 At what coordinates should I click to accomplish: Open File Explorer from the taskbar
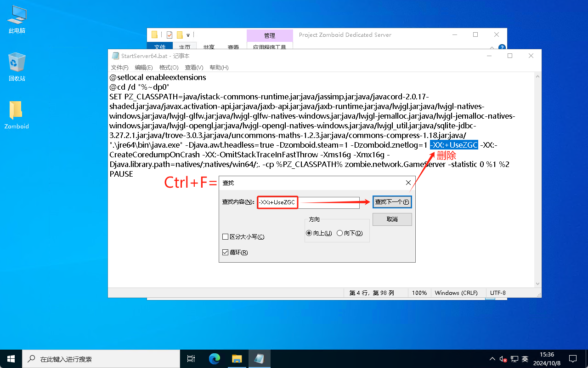(237, 359)
